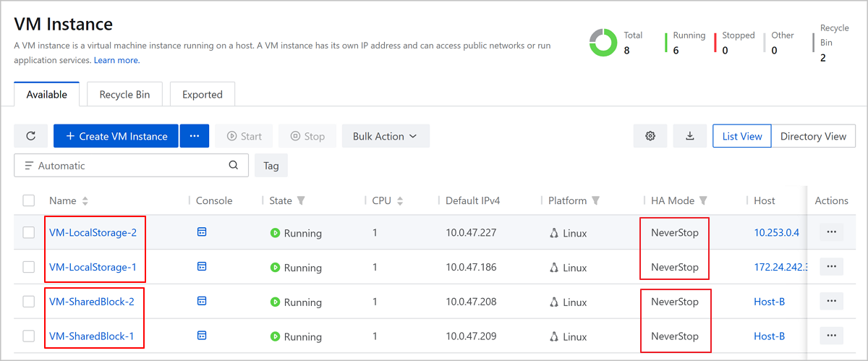Click the download export icon

point(690,136)
